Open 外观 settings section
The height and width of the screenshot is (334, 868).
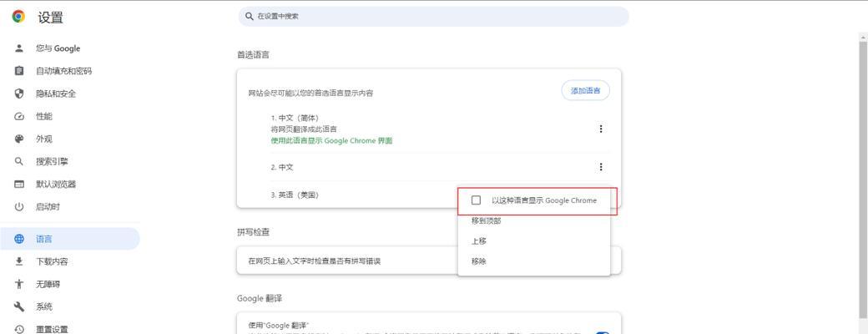click(x=43, y=139)
